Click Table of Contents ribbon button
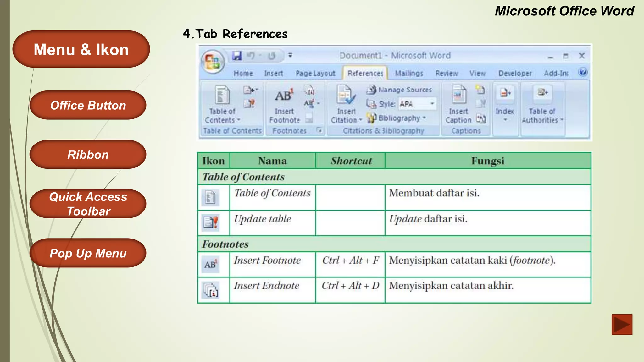Image resolution: width=644 pixels, height=362 pixels. pos(222,104)
